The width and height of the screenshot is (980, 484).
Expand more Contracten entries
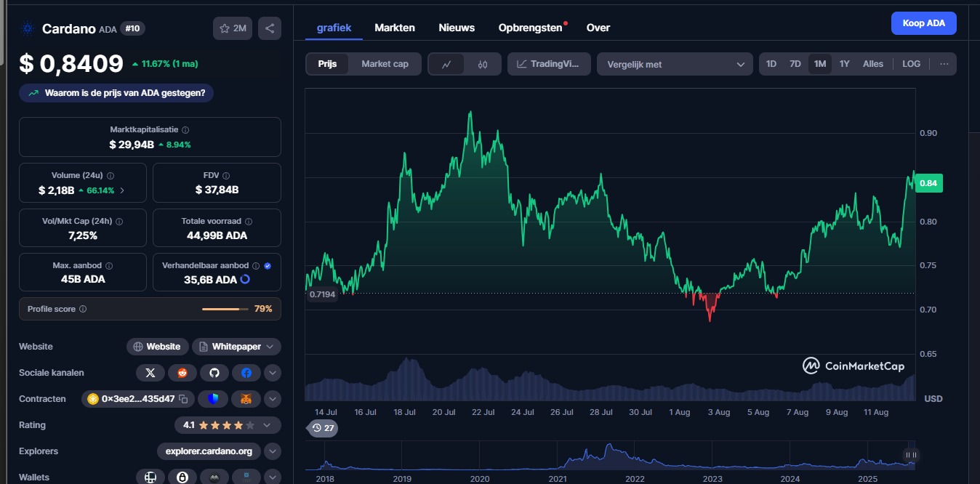coord(273,399)
